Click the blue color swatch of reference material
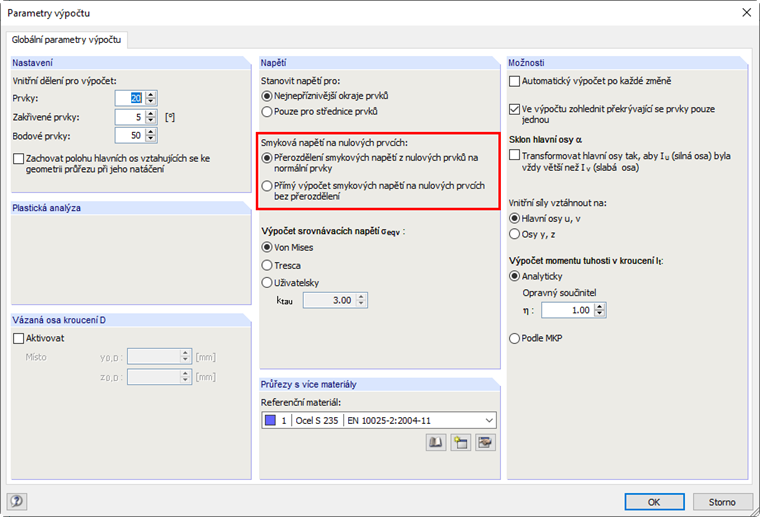Screen dimensions: 760x517 tap(270, 420)
